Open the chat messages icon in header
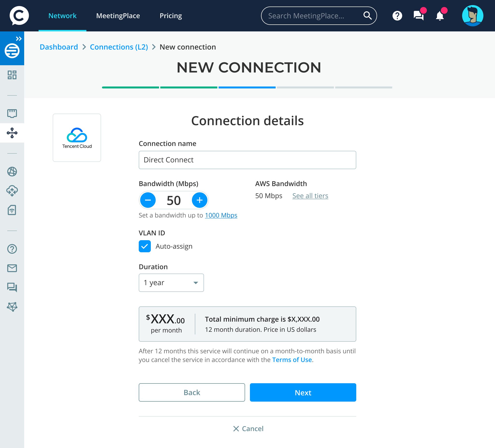This screenshot has width=495, height=448. click(418, 16)
